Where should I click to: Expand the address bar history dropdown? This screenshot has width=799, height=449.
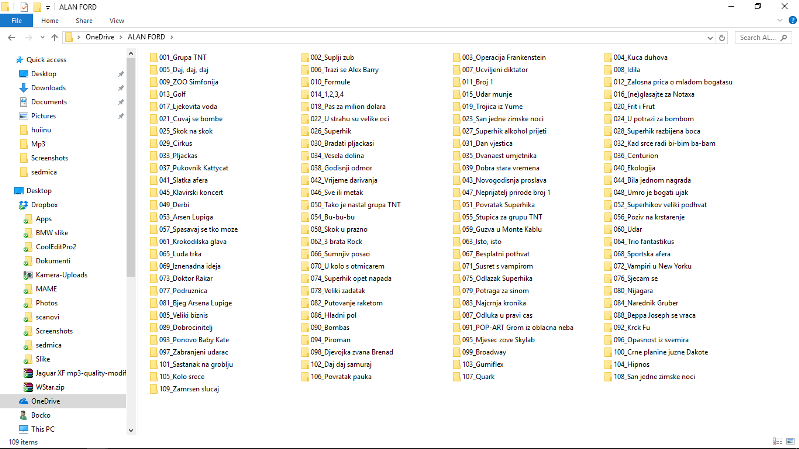point(709,37)
